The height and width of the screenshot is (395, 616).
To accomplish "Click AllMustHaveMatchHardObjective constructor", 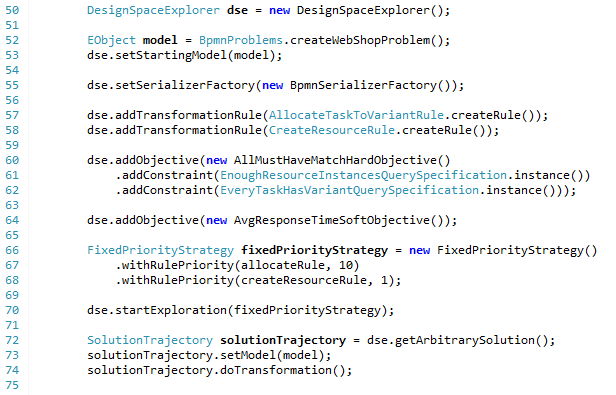I will (x=335, y=160).
